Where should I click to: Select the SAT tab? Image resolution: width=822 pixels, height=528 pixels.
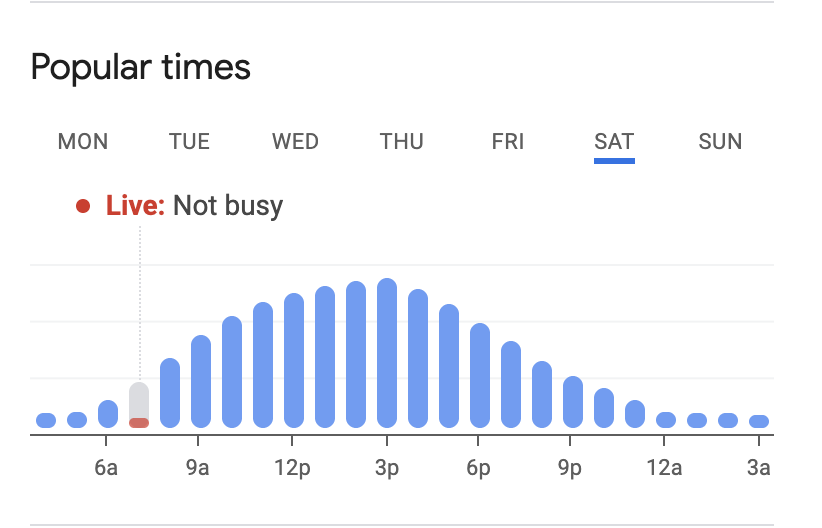click(x=614, y=141)
